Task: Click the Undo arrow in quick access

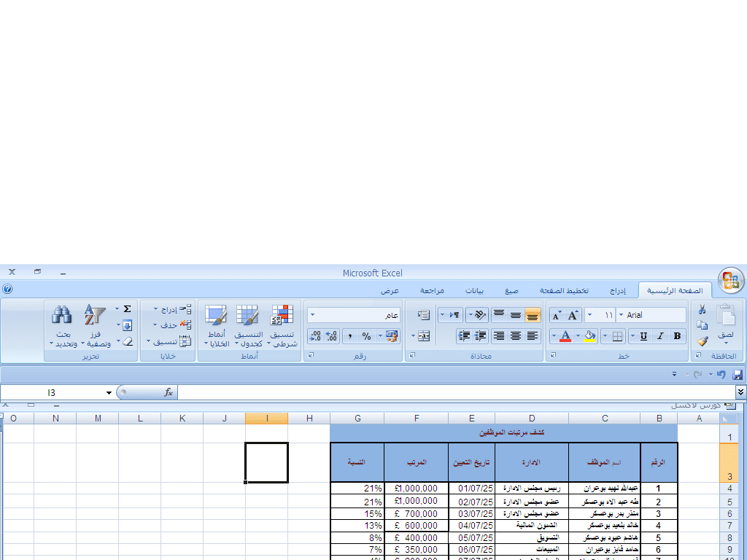Action: click(721, 375)
